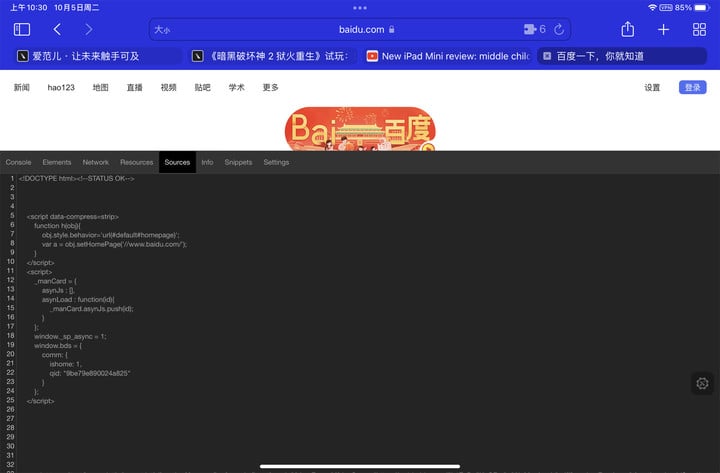The image size is (720, 473).
Task: Go back to previous page
Action: (57, 30)
